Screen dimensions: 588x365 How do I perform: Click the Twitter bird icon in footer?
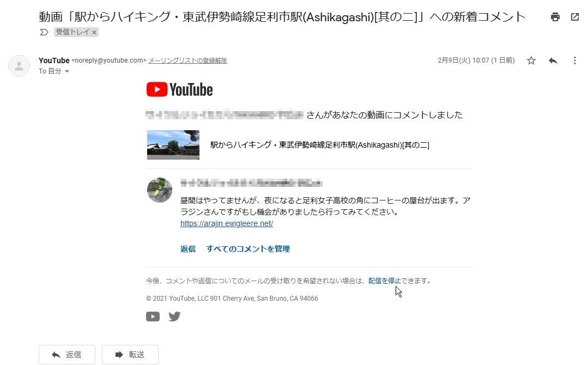(174, 317)
